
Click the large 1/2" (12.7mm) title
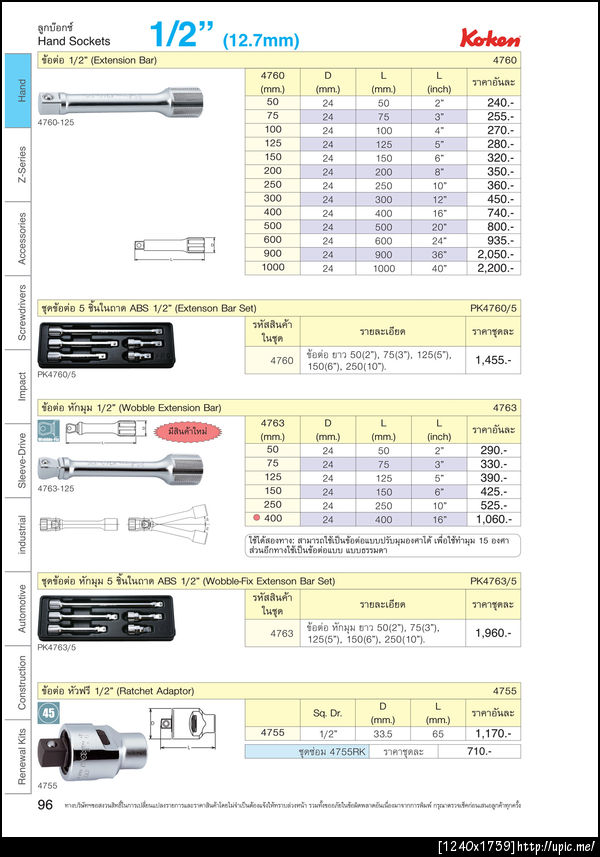(x=225, y=34)
